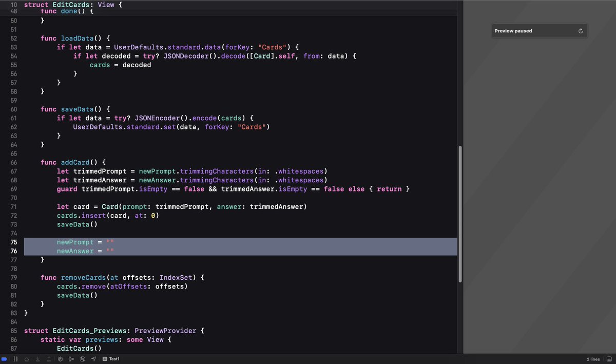Click 'IndexSet' type on line 79

tap(176, 277)
